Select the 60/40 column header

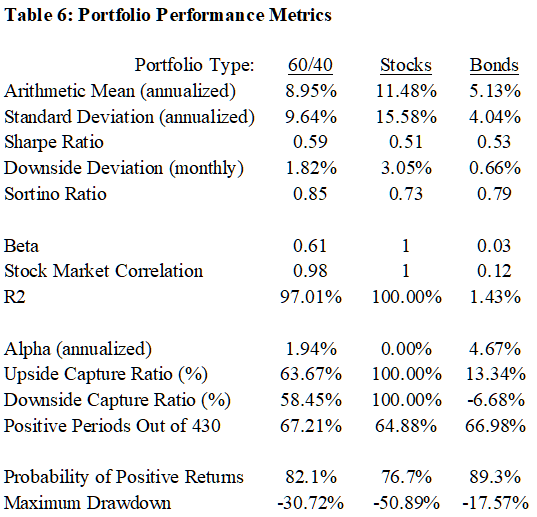point(310,65)
